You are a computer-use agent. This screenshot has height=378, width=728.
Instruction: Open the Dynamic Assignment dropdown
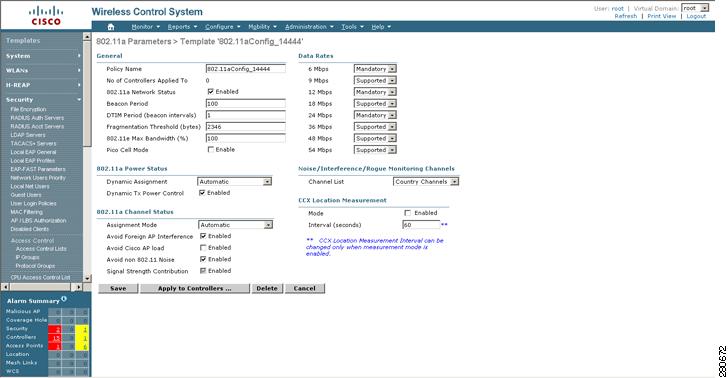(x=235, y=182)
